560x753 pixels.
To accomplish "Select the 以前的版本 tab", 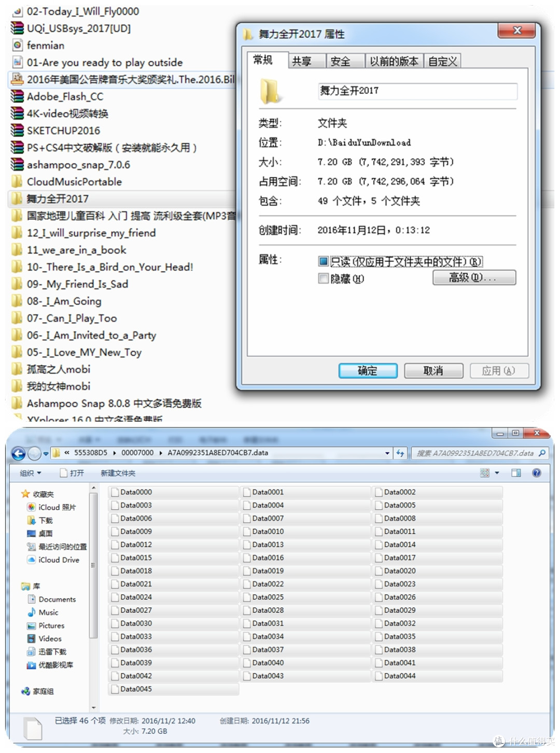I will coord(394,61).
